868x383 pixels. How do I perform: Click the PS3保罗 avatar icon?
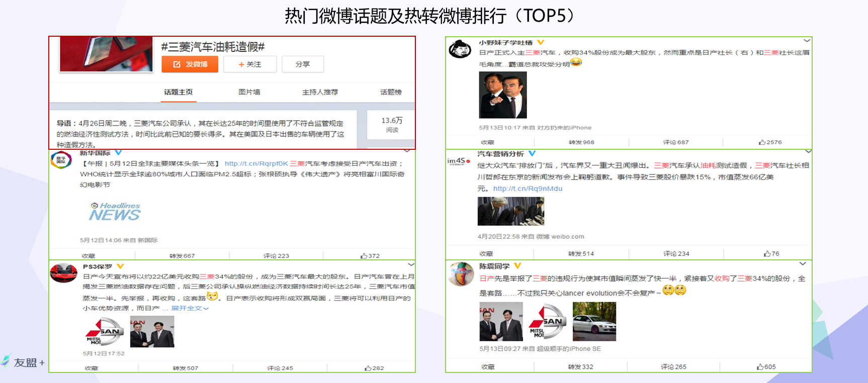click(x=63, y=273)
